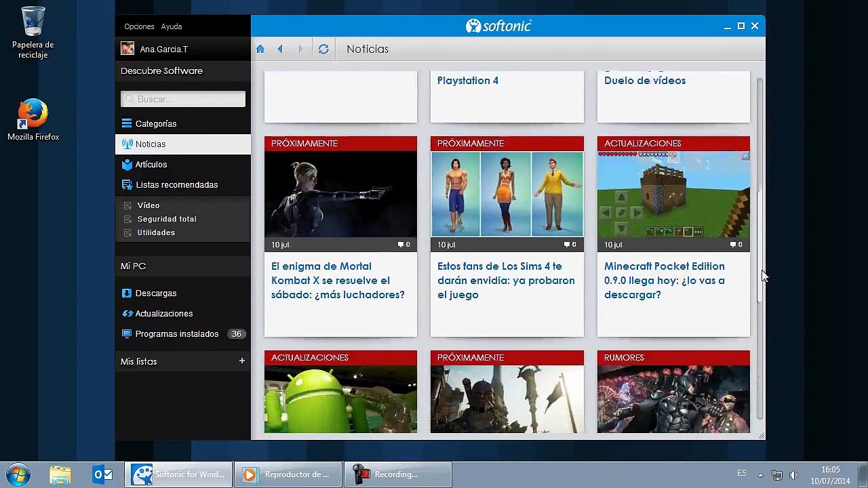
Task: Click the network tray icon
Action: click(777, 475)
